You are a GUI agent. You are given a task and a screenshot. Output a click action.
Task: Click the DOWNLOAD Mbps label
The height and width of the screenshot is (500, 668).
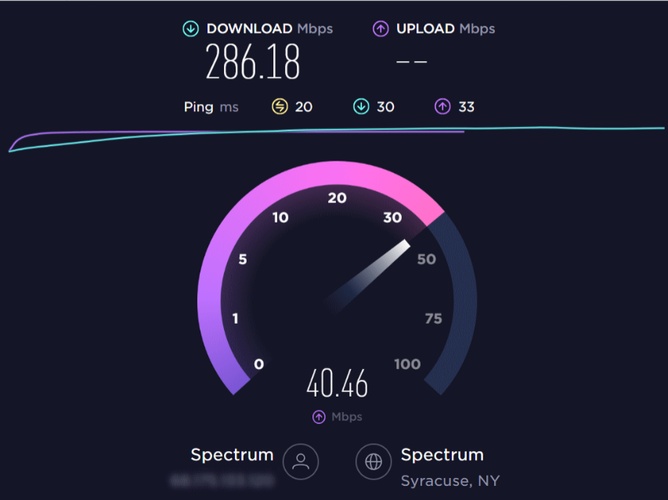(x=270, y=29)
